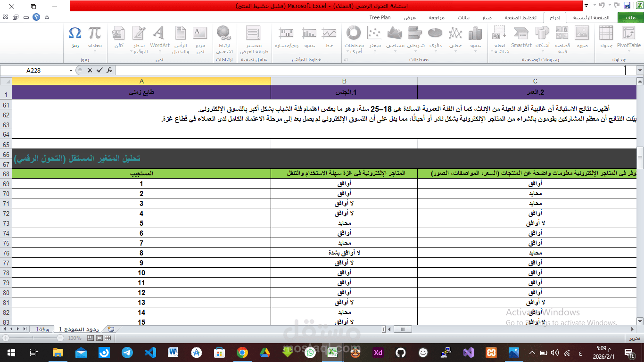Insert a new worksheet tab

click(x=111, y=329)
